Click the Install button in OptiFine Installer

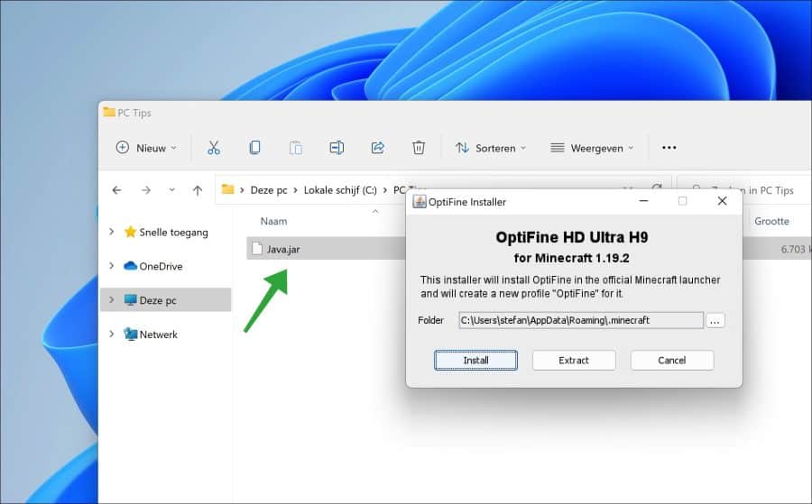point(475,360)
